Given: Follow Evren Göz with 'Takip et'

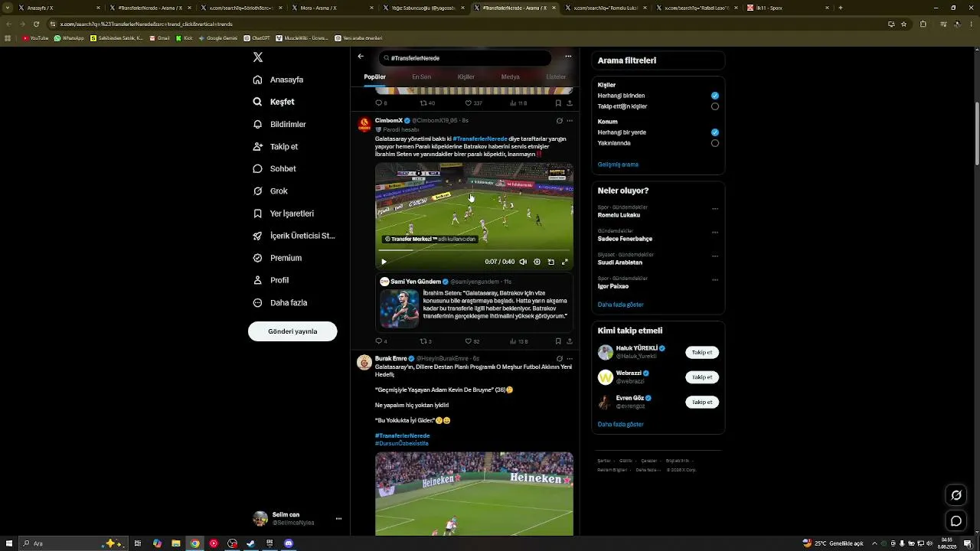Looking at the screenshot, I should click(702, 402).
